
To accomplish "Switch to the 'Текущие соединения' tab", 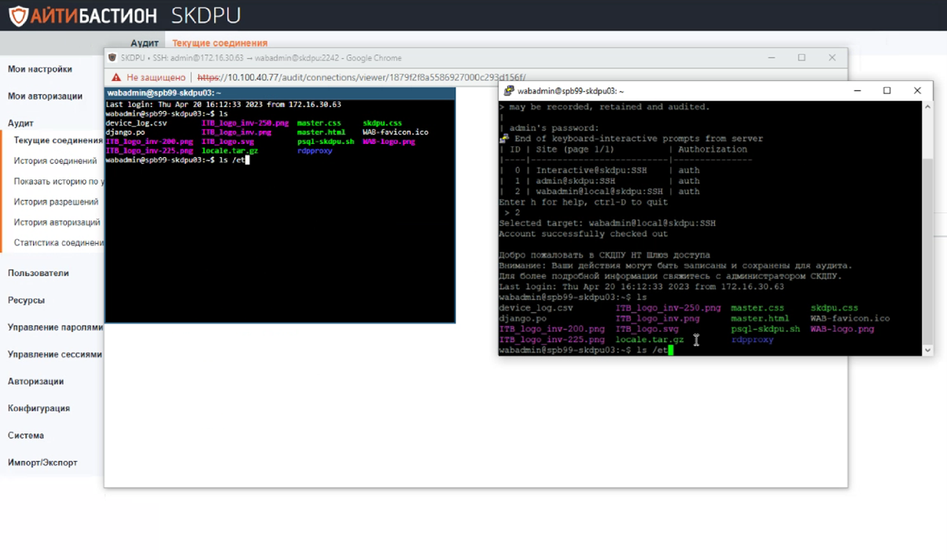I will click(219, 43).
